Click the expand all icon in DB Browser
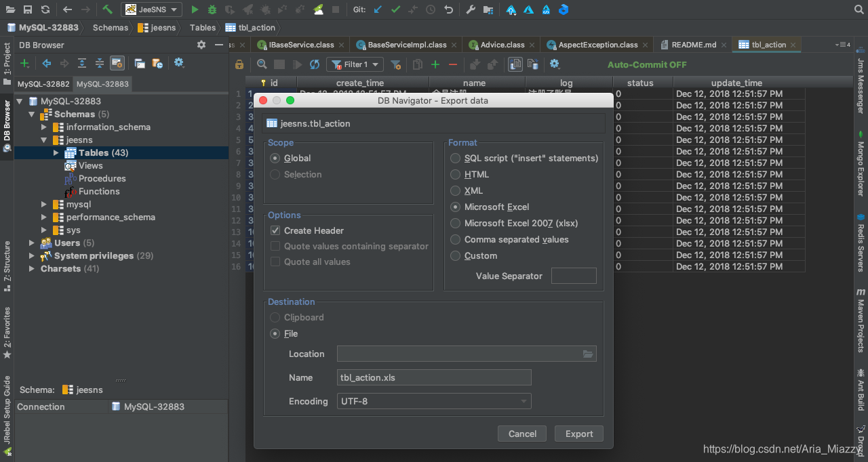 coord(82,63)
